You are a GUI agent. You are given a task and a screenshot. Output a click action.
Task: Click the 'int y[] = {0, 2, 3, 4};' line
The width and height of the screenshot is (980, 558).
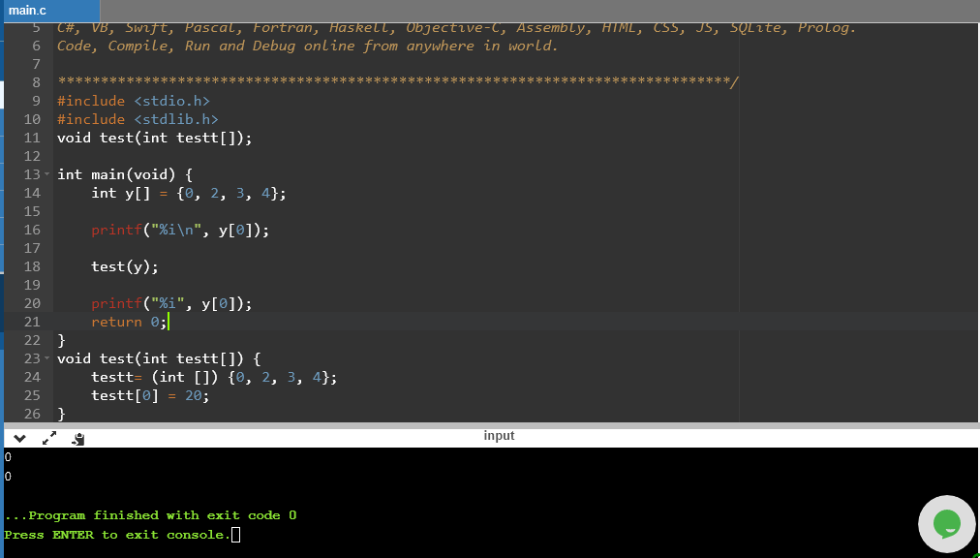tap(189, 194)
